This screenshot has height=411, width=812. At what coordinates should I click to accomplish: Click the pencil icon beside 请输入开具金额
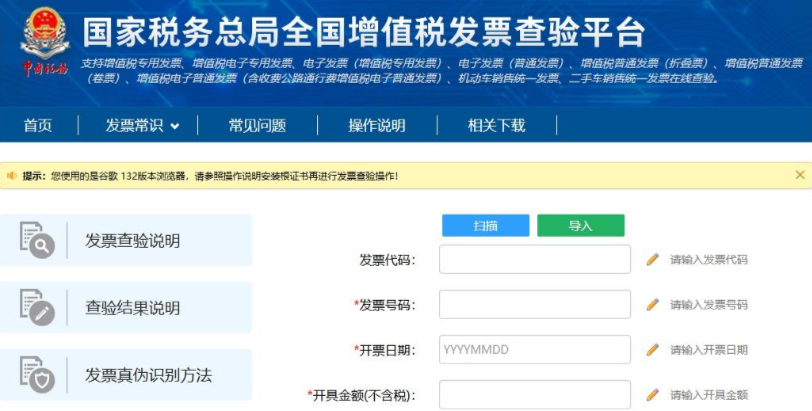[653, 395]
